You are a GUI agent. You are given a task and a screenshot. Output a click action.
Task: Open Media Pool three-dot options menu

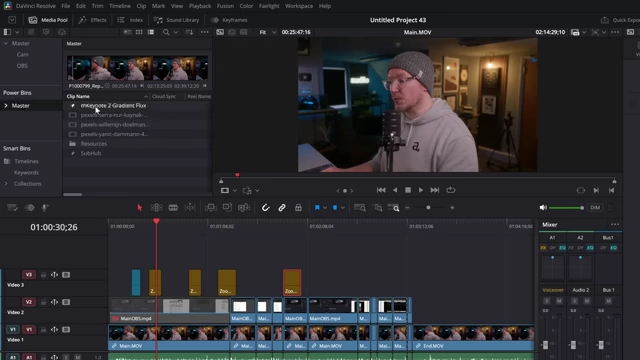tap(204, 32)
